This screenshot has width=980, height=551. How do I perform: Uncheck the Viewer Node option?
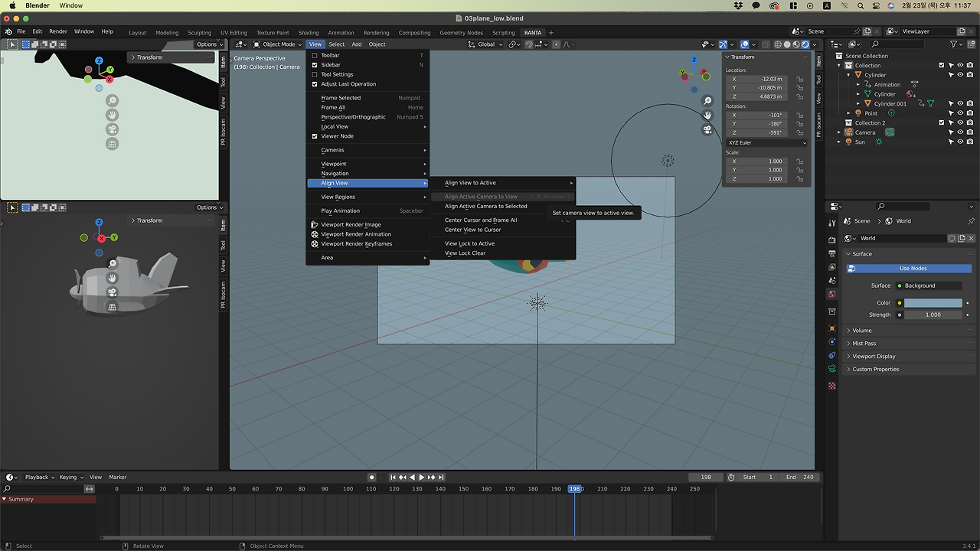pyautogui.click(x=315, y=136)
